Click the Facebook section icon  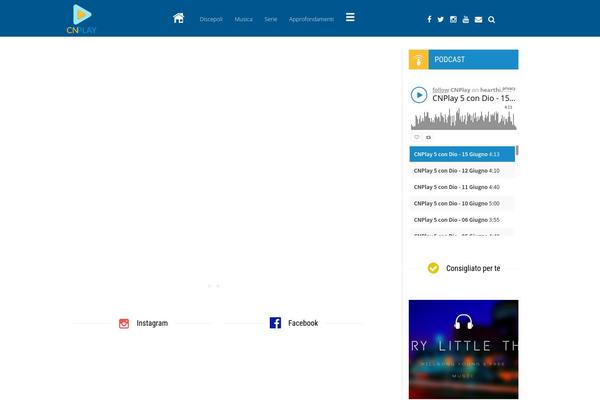point(275,323)
